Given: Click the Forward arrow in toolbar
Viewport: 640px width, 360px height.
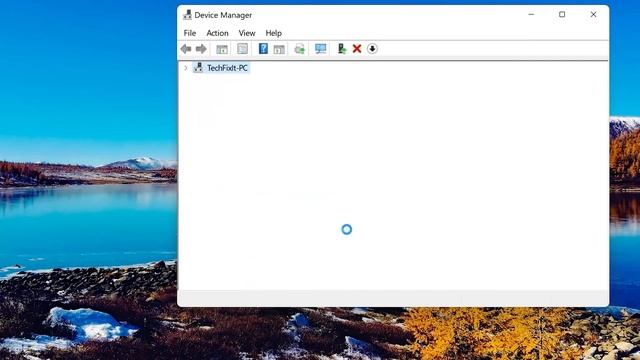Looking at the screenshot, I should [201, 49].
